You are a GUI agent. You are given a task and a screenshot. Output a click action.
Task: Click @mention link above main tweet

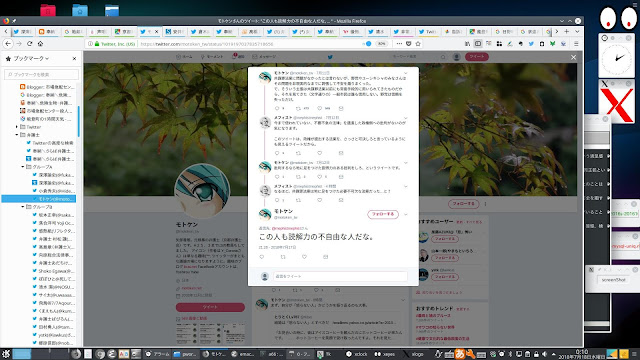pos(287,228)
